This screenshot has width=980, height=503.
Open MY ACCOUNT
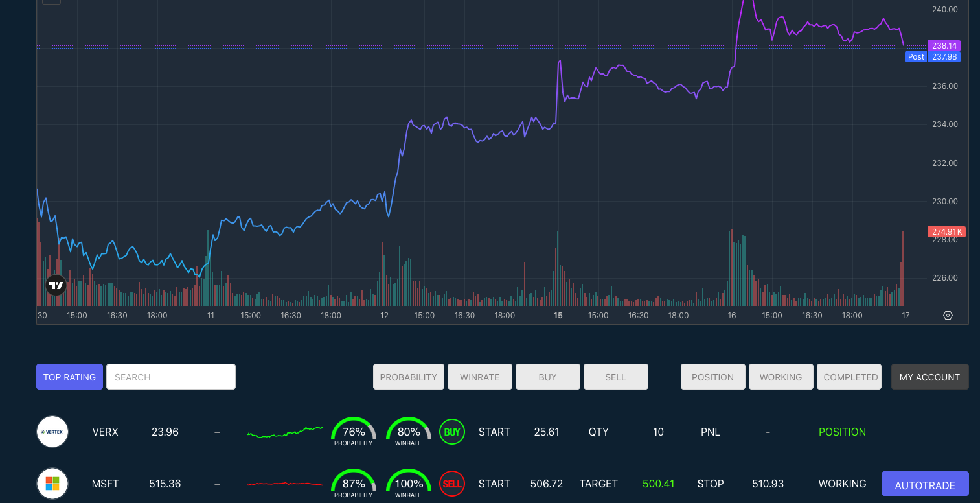click(929, 377)
